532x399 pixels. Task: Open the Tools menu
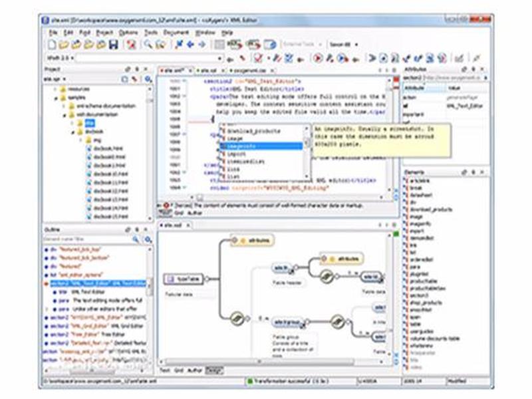click(151, 33)
